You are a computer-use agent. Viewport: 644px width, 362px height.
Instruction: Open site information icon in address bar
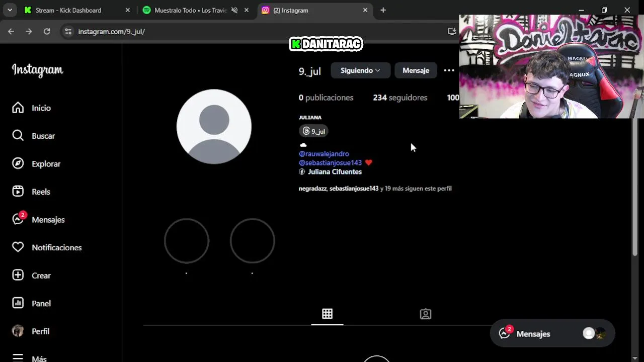click(x=68, y=31)
